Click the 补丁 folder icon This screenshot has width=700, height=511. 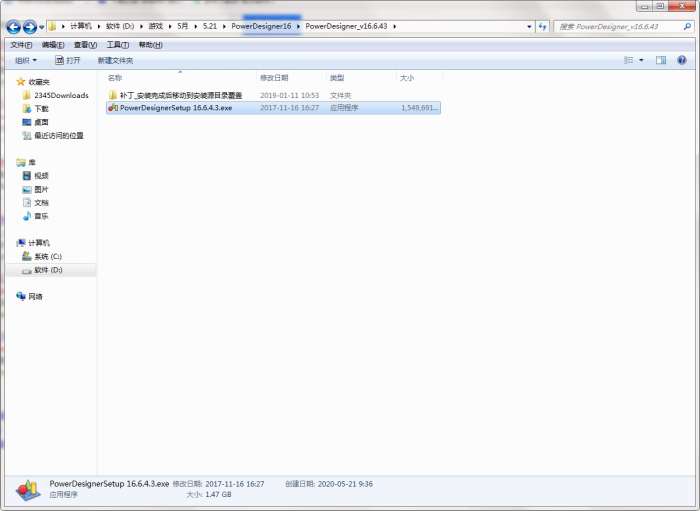(x=112, y=95)
